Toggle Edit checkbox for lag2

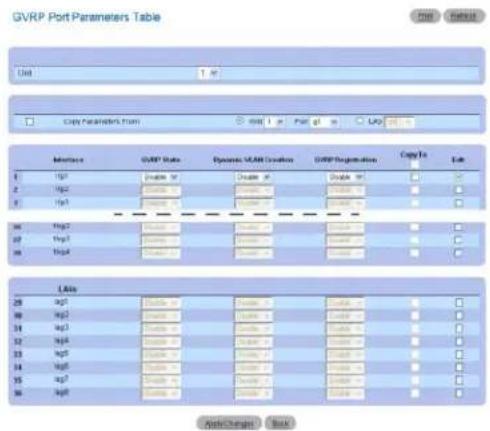tap(459, 316)
